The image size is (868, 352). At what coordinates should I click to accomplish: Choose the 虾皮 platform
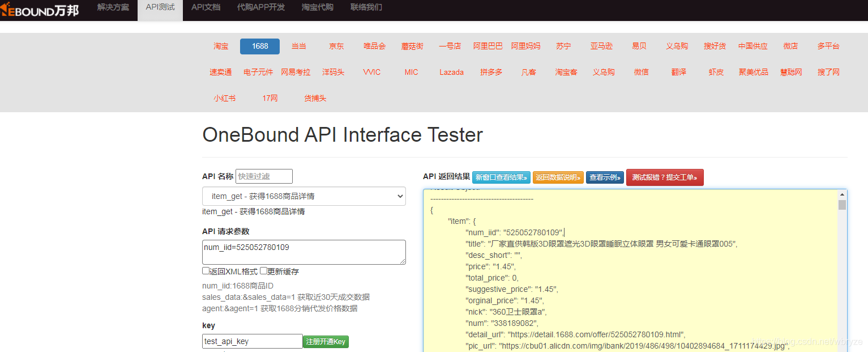716,73
